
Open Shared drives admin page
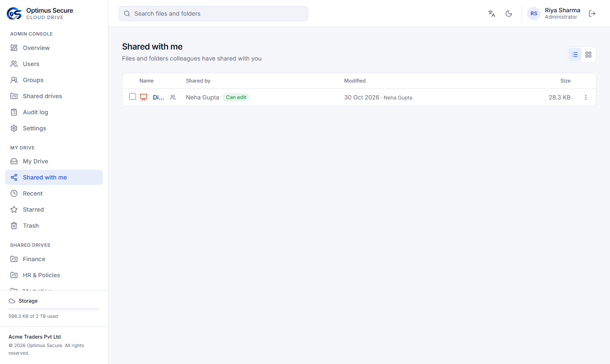[x=54, y=96]
